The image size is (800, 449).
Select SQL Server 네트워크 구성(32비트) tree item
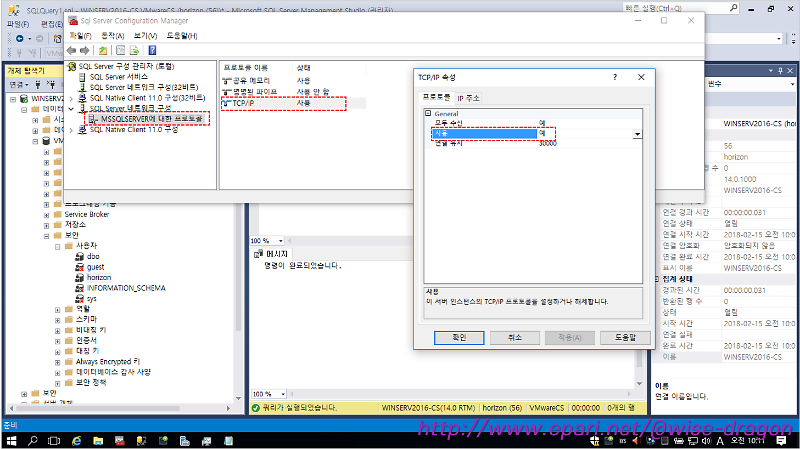(x=144, y=87)
